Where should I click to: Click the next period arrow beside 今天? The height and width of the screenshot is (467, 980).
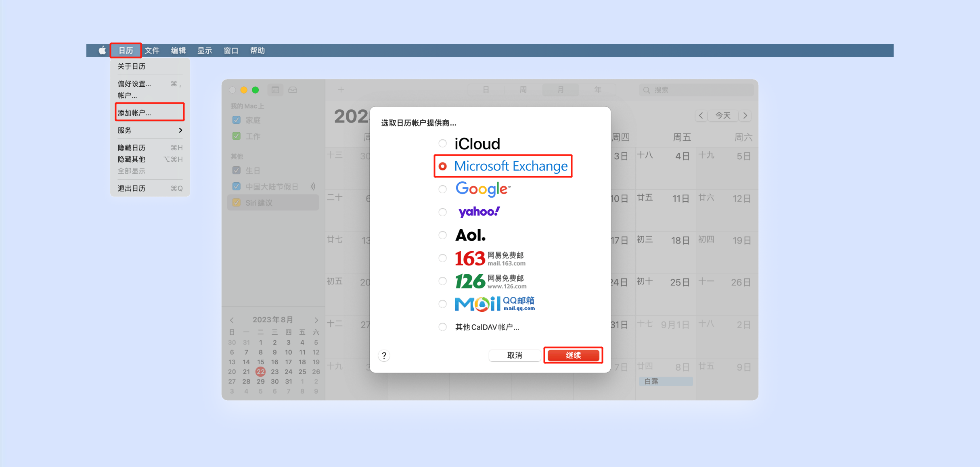[745, 116]
